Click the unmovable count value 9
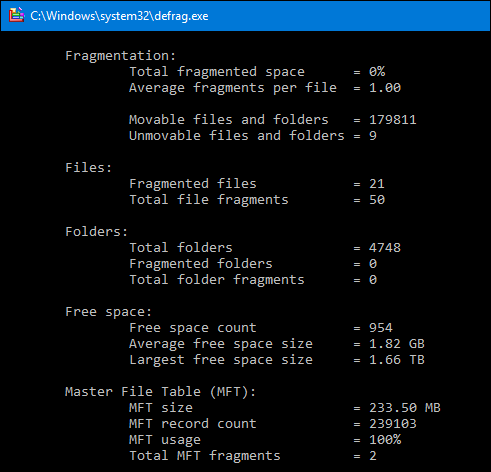Screen dimensions: 491x472 (x=373, y=136)
